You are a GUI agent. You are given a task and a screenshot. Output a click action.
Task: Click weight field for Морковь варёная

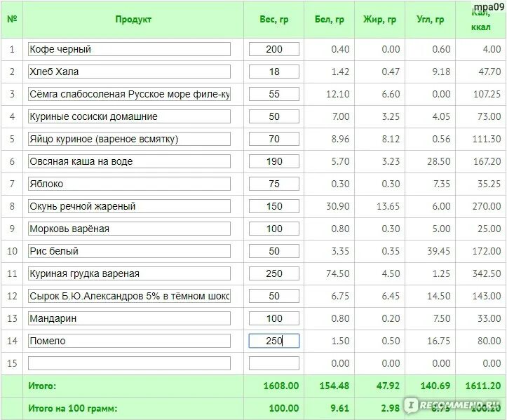coord(274,229)
